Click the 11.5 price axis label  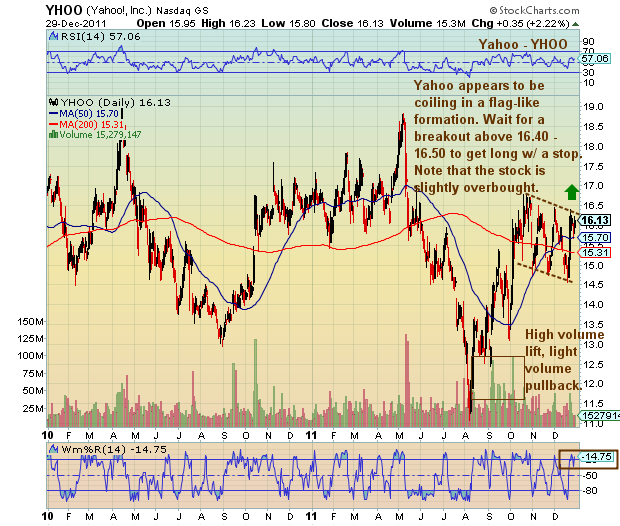(x=594, y=403)
